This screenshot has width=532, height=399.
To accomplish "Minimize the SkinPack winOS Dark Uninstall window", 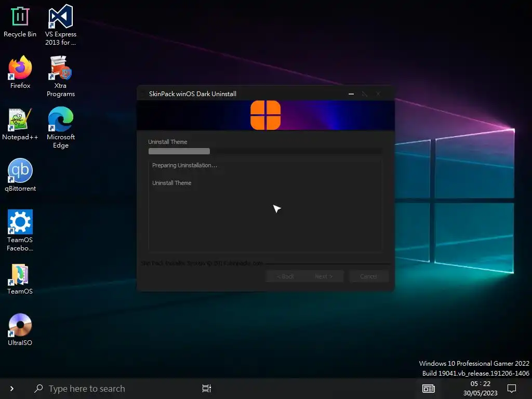I will (351, 94).
